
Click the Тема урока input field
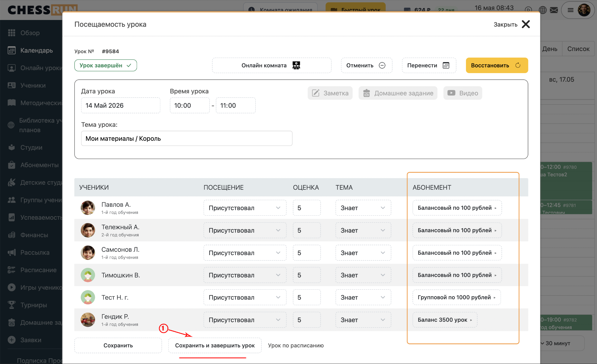click(x=187, y=138)
